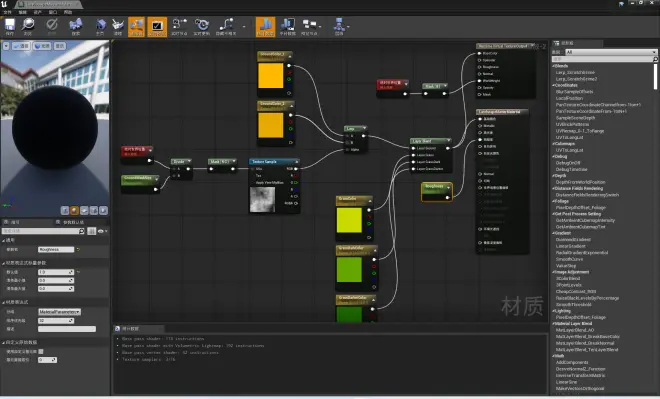Select the Lerp node header
Viewport: 660px width, 399px height.
click(x=356, y=128)
